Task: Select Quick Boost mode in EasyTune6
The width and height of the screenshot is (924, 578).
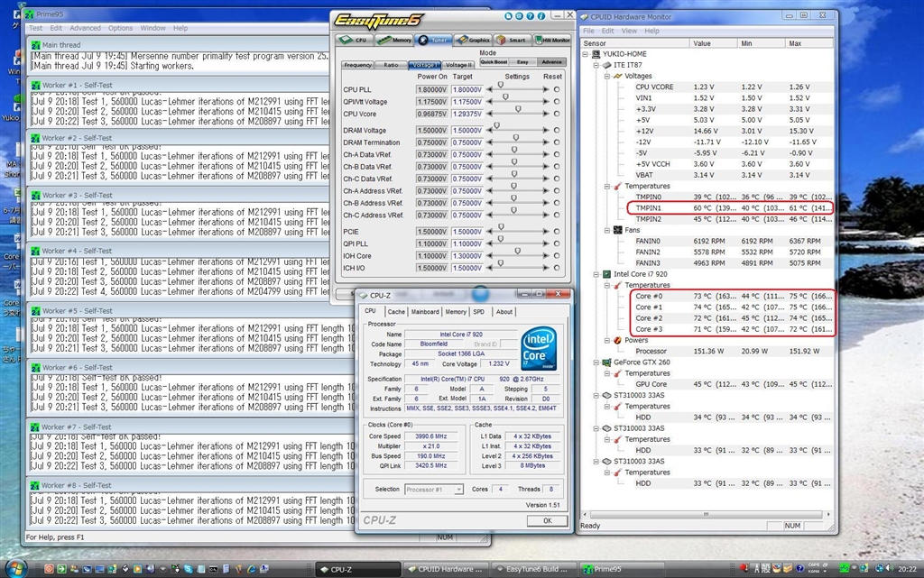Action: click(494, 62)
